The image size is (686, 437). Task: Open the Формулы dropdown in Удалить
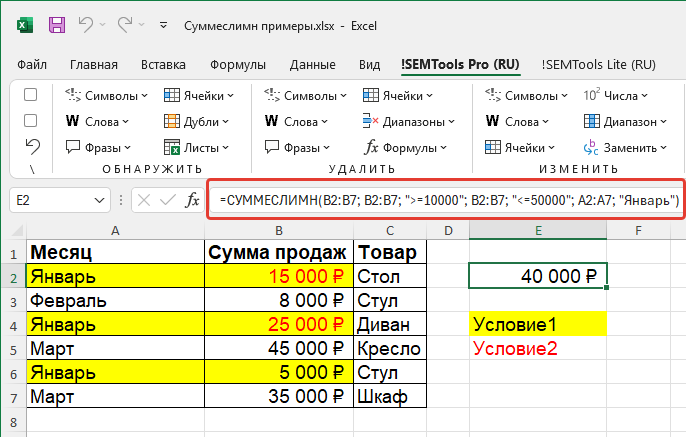405,148
